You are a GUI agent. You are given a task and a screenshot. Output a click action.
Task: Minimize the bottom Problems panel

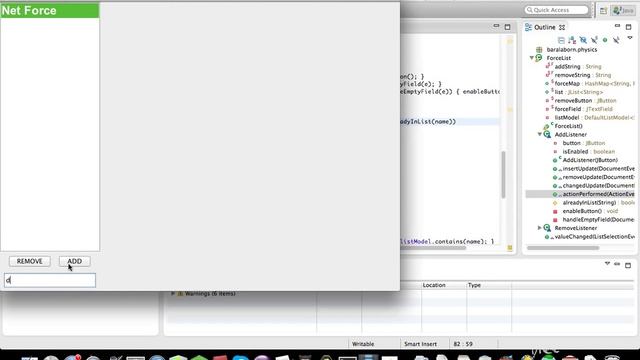coord(617,264)
